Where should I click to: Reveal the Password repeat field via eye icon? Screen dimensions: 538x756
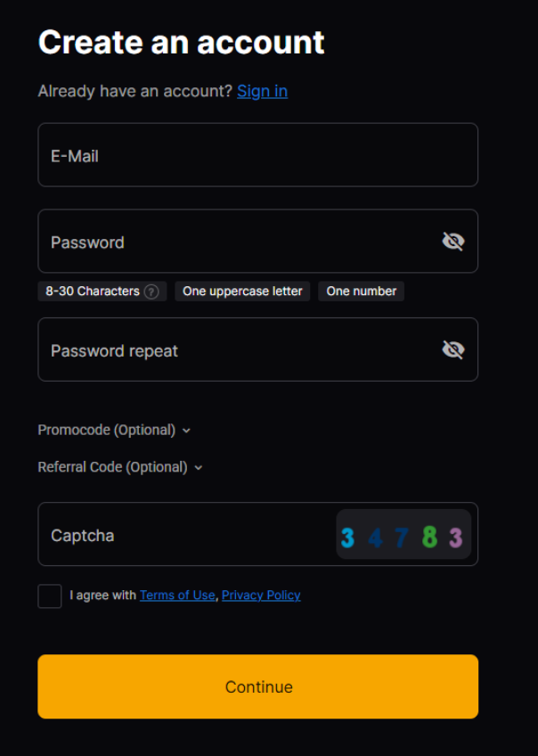click(x=452, y=349)
